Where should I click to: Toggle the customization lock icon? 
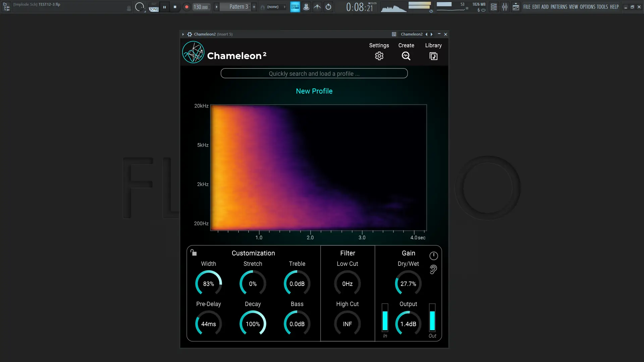pos(194,253)
